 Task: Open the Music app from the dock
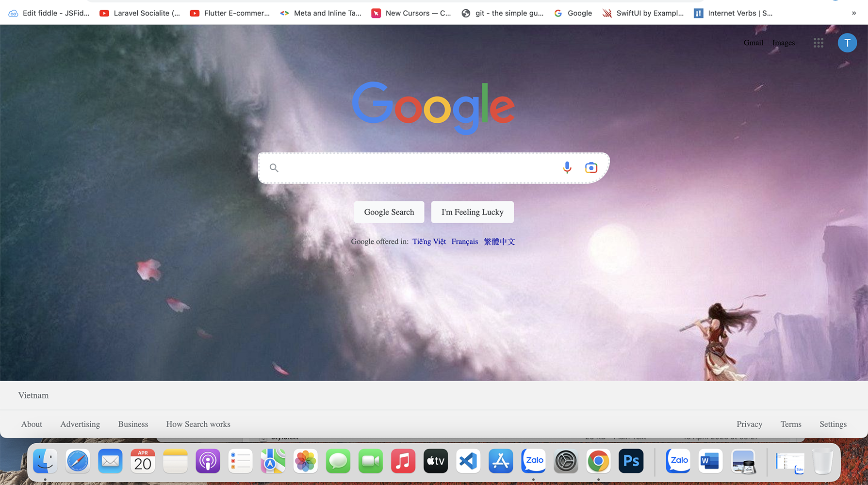click(x=403, y=461)
